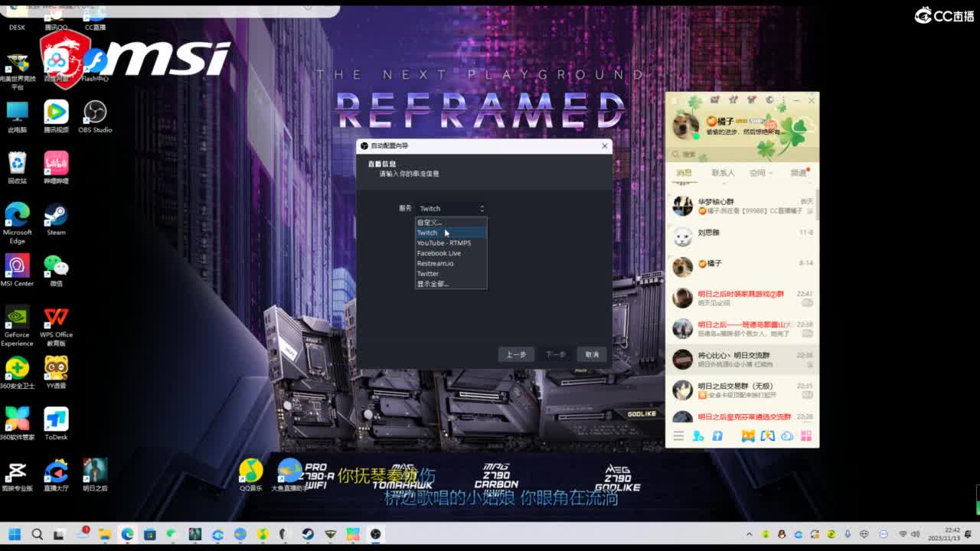980x551 pixels.
Task: Click the QQ search box
Action: click(x=741, y=154)
